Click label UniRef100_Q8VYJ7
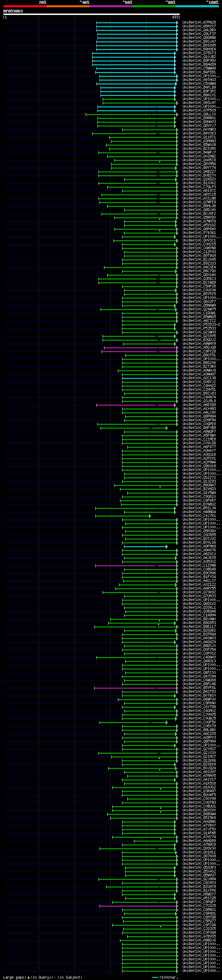Viewport: 222px width, 980px height. (199, 125)
